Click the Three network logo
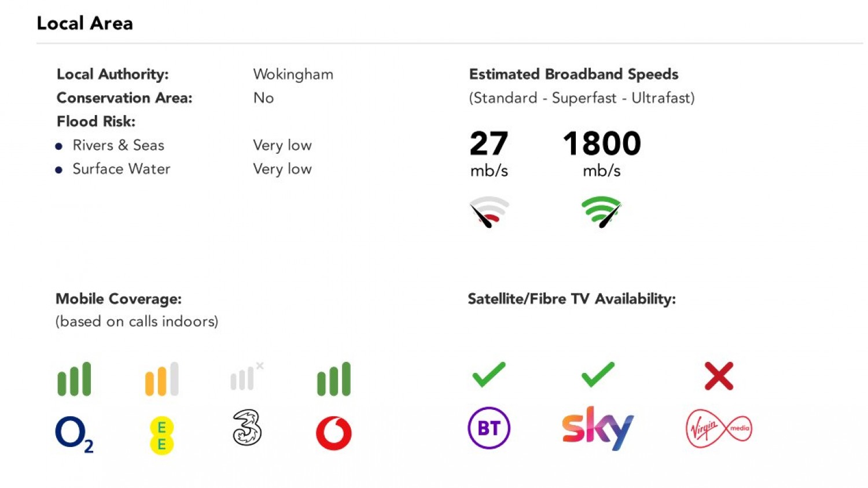This screenshot has width=868, height=488. pos(247,428)
